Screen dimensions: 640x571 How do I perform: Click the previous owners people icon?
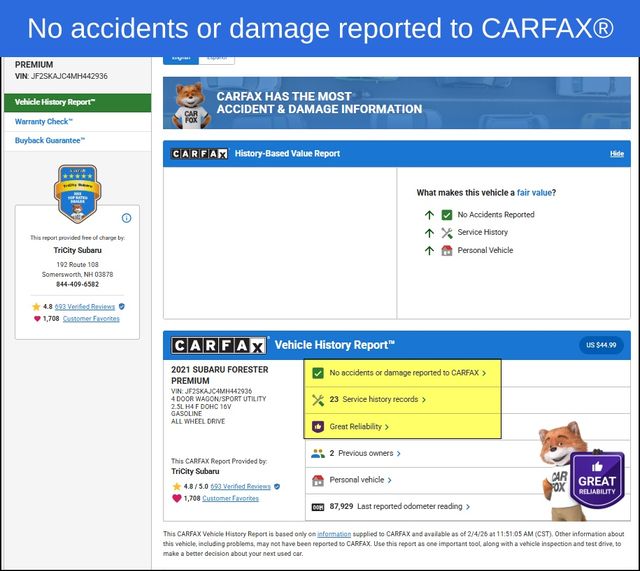click(318, 453)
